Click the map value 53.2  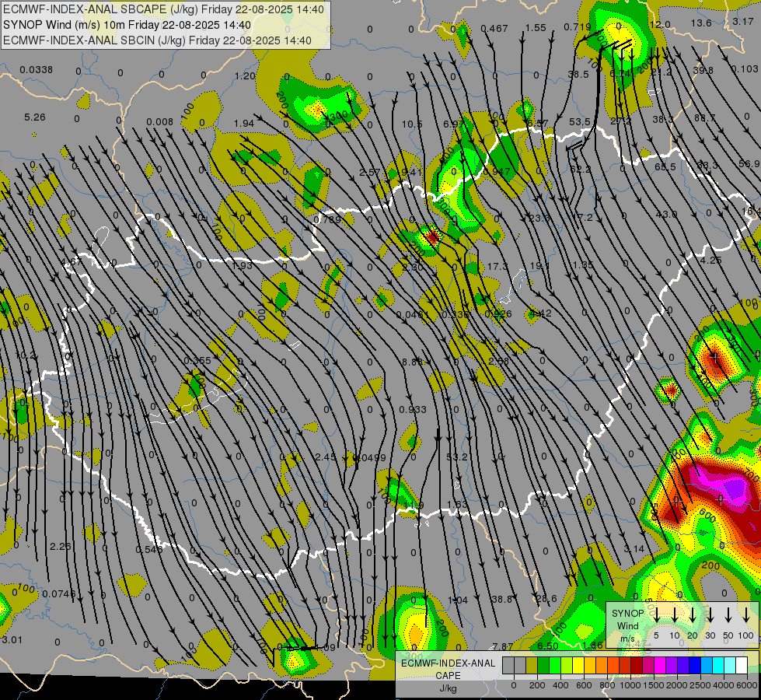[x=457, y=457]
